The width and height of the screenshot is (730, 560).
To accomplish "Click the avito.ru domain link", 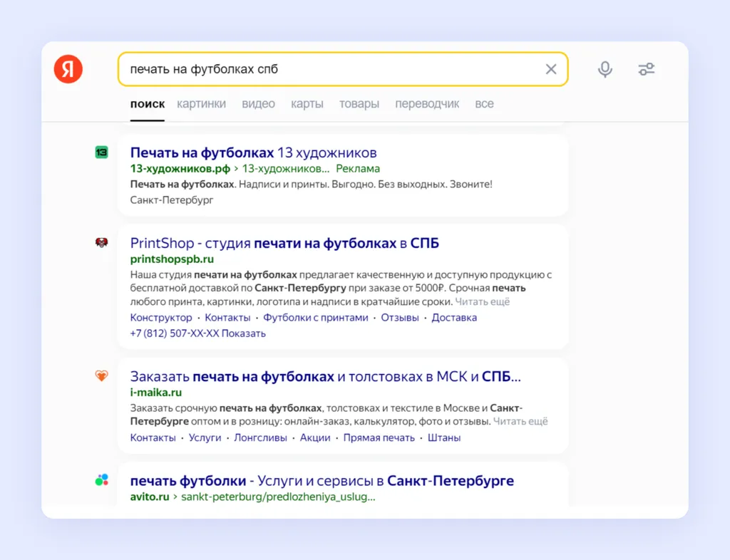I will 150,497.
